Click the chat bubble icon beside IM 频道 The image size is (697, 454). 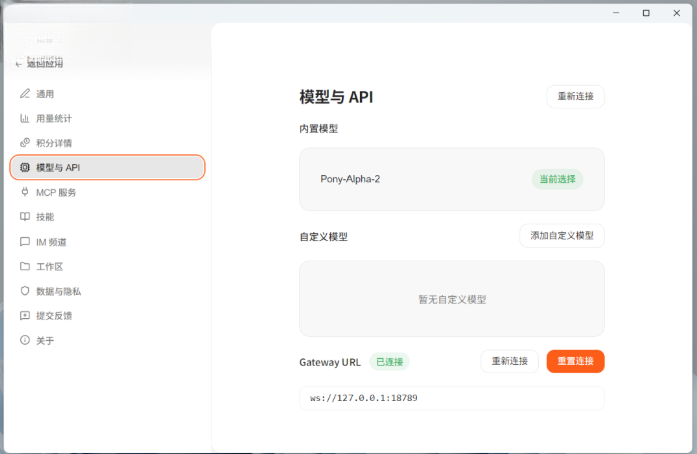coord(25,242)
